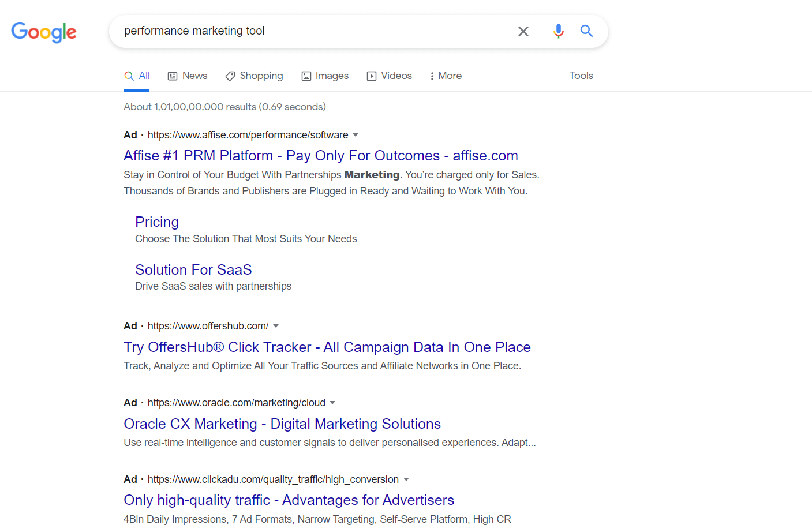The image size is (812, 532).
Task: Click the oracle.com/marketing/cloud URL text
Action: 237,403
